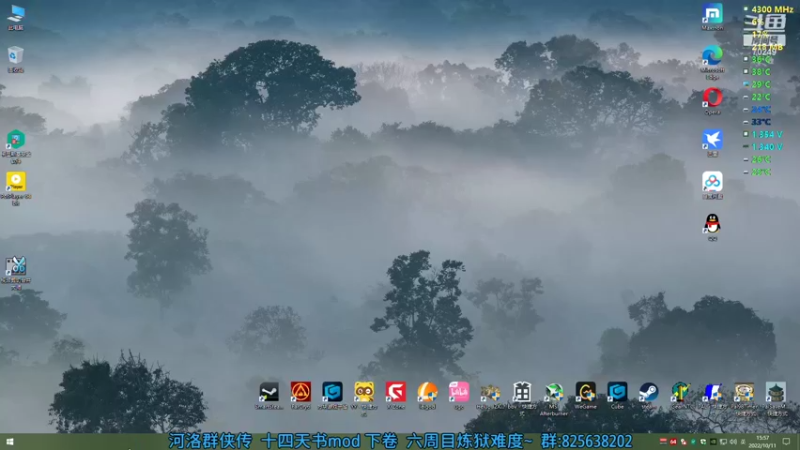The image size is (800, 450).
Task: Click the red 64 temperature tray icon
Action: [673, 442]
